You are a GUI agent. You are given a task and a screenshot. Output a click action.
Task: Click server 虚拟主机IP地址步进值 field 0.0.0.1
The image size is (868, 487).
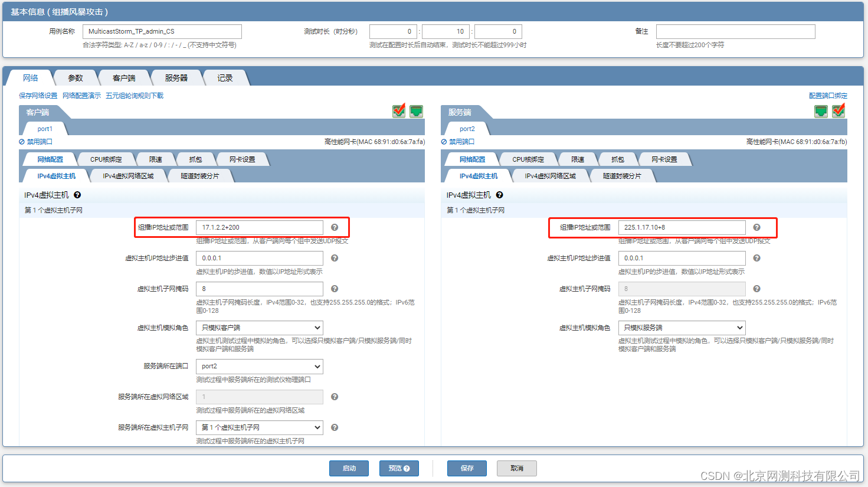pos(682,258)
